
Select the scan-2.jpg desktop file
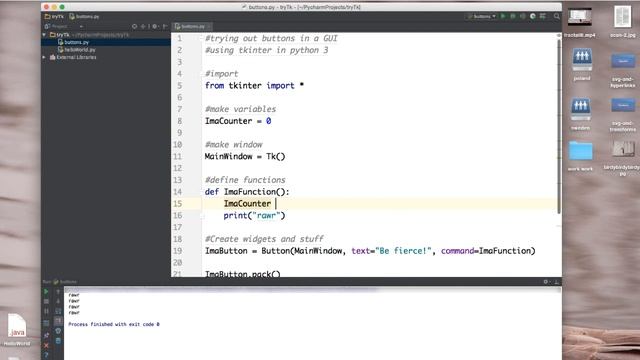622,22
